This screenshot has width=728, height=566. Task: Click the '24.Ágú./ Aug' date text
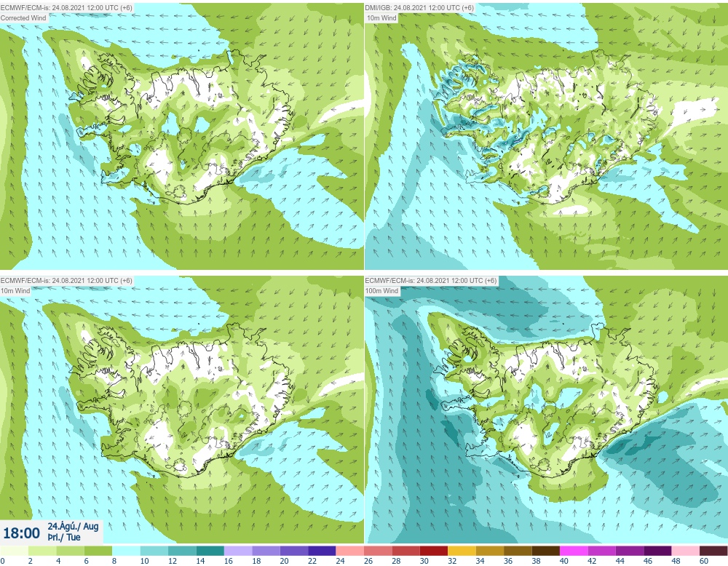pos(73,527)
